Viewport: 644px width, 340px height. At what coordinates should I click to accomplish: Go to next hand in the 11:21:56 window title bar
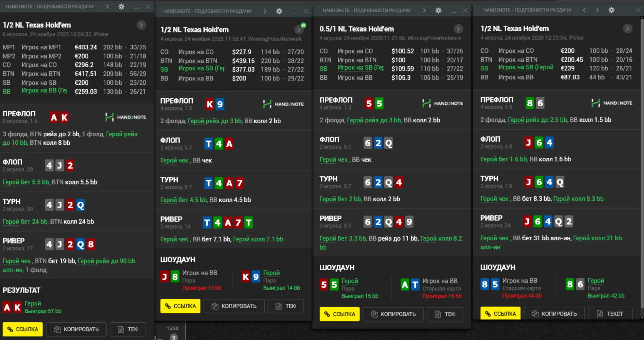click(x=424, y=10)
